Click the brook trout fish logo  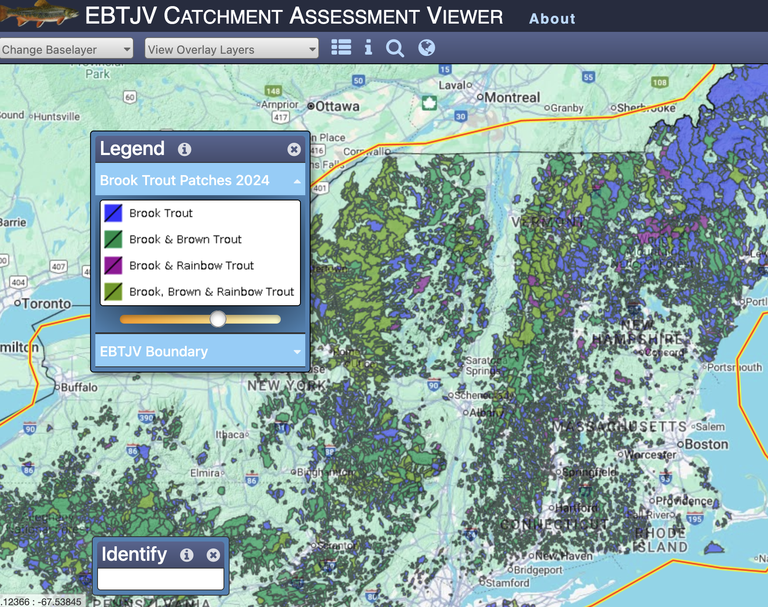pyautogui.click(x=39, y=15)
